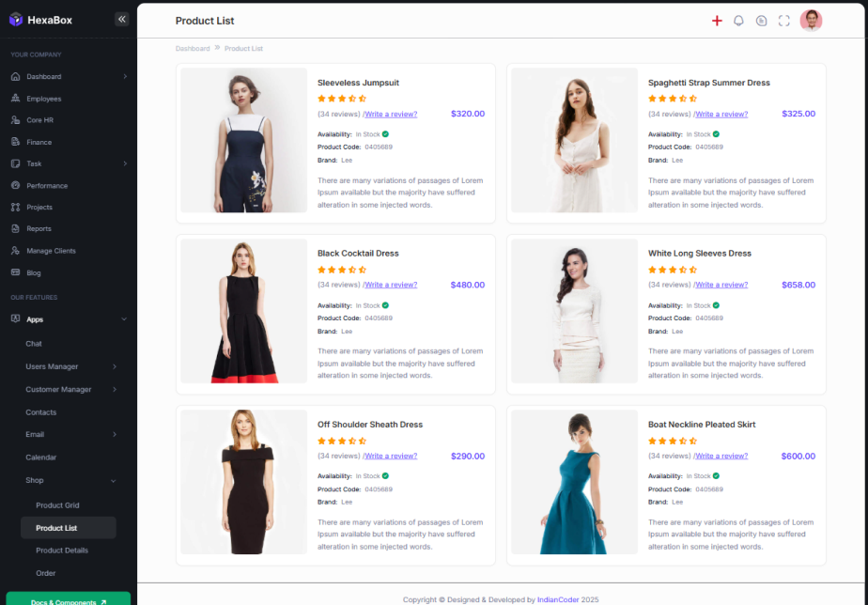Click the red plus icon in header

pos(717,21)
